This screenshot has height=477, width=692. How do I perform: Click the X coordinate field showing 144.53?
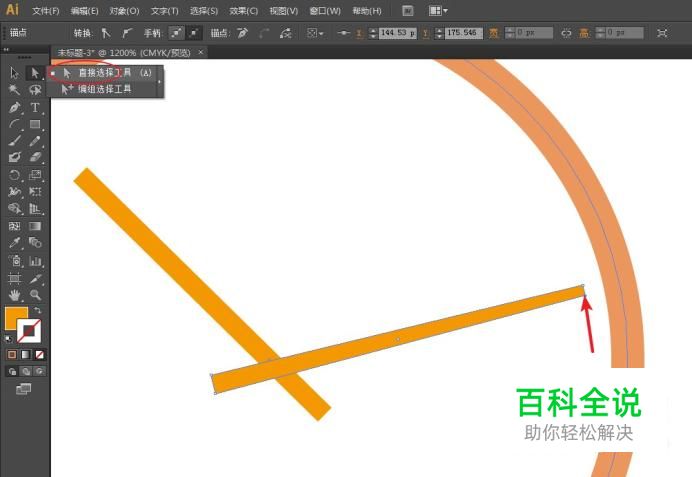click(398, 33)
